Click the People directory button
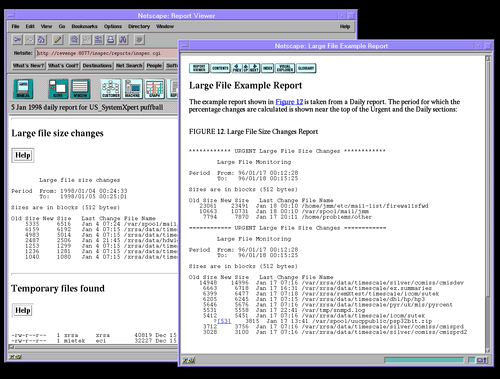The width and height of the screenshot is (500, 379). (154, 66)
